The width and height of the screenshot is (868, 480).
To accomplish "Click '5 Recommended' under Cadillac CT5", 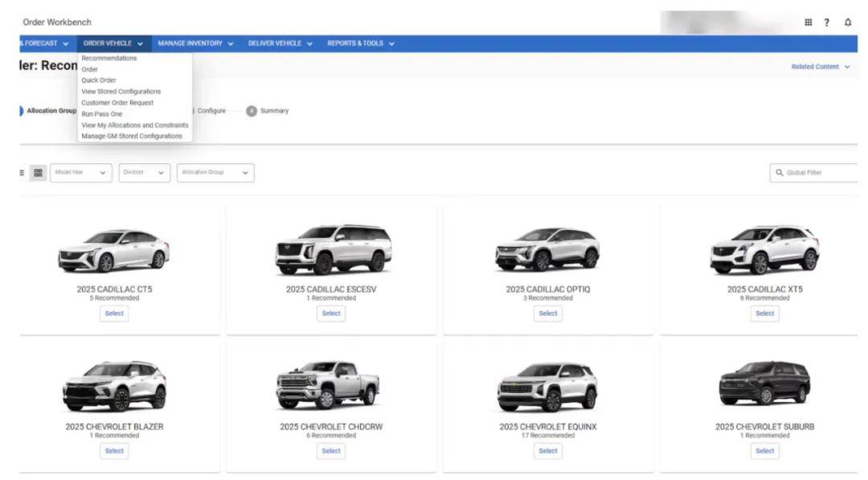I will point(115,298).
